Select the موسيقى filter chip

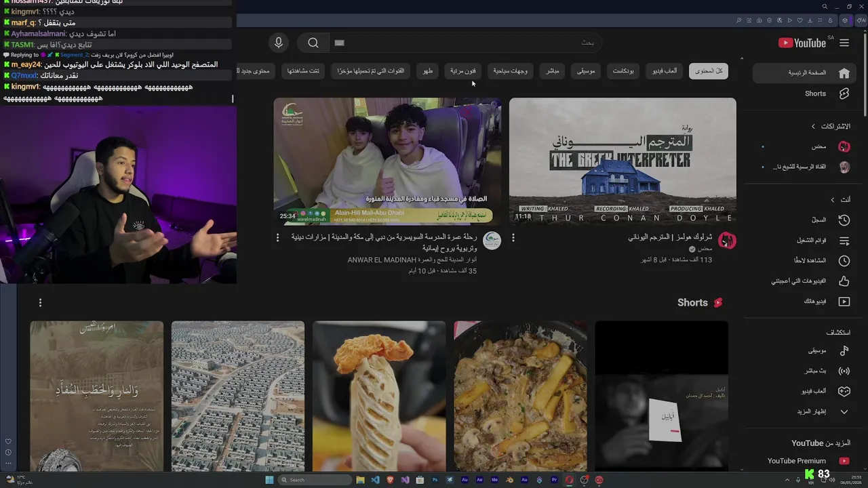[x=586, y=71]
